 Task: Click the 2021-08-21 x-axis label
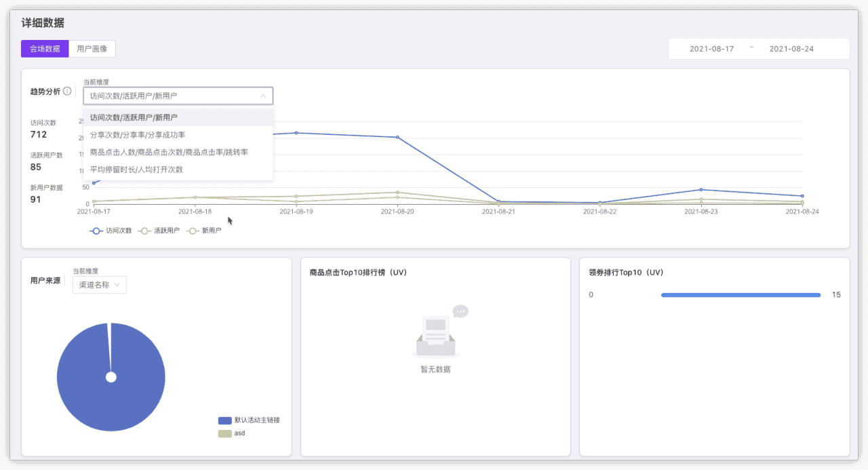click(498, 212)
